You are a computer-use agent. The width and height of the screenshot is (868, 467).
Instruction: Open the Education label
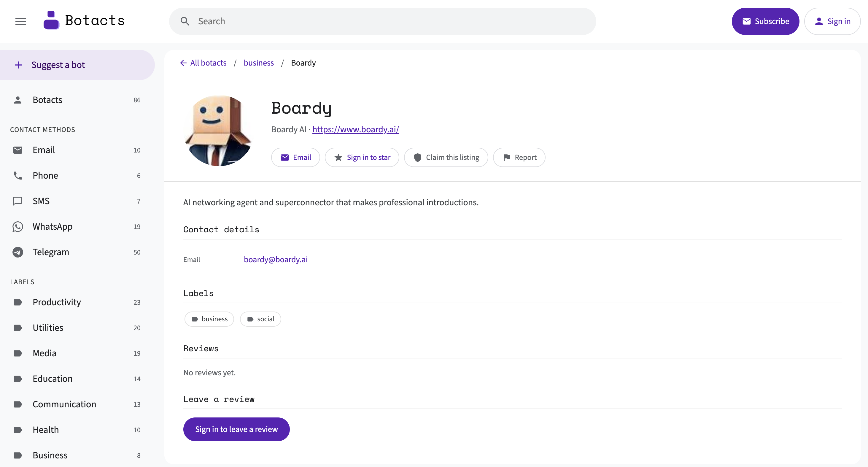click(x=77, y=379)
